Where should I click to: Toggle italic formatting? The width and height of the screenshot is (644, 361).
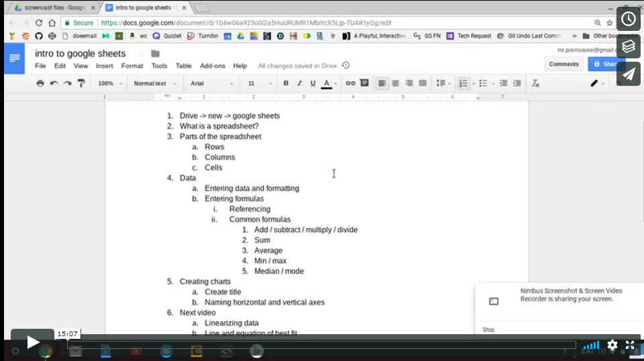pos(299,83)
